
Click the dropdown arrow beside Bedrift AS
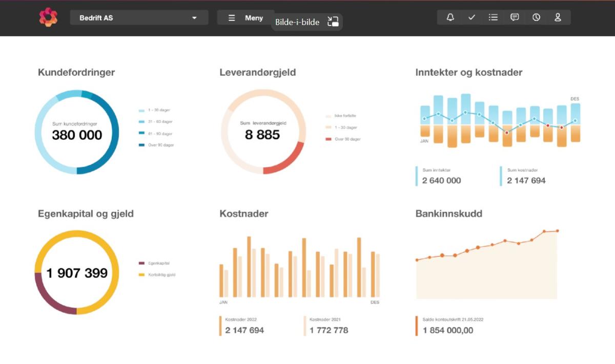(x=194, y=18)
